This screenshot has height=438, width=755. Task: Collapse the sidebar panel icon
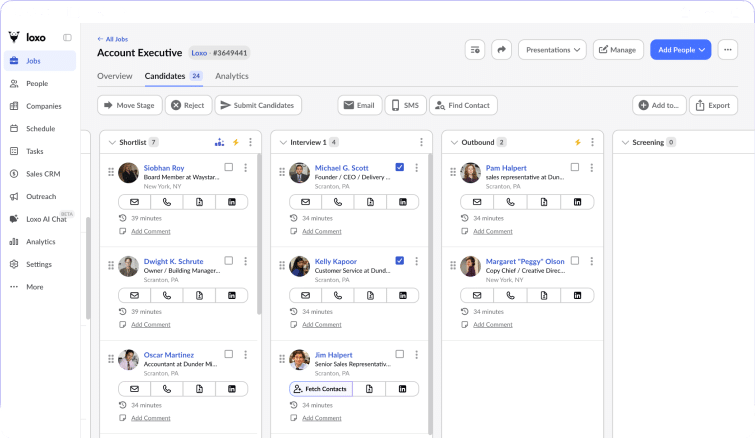click(67, 38)
